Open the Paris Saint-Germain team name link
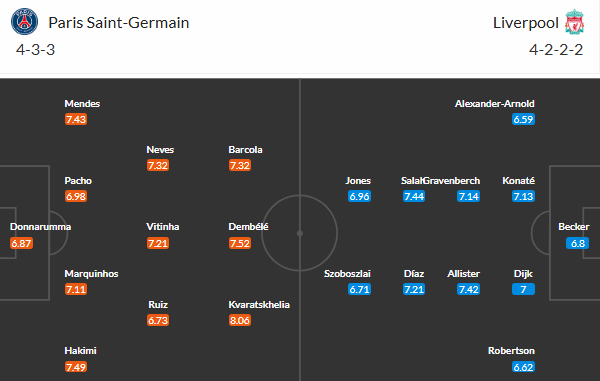 coord(119,23)
